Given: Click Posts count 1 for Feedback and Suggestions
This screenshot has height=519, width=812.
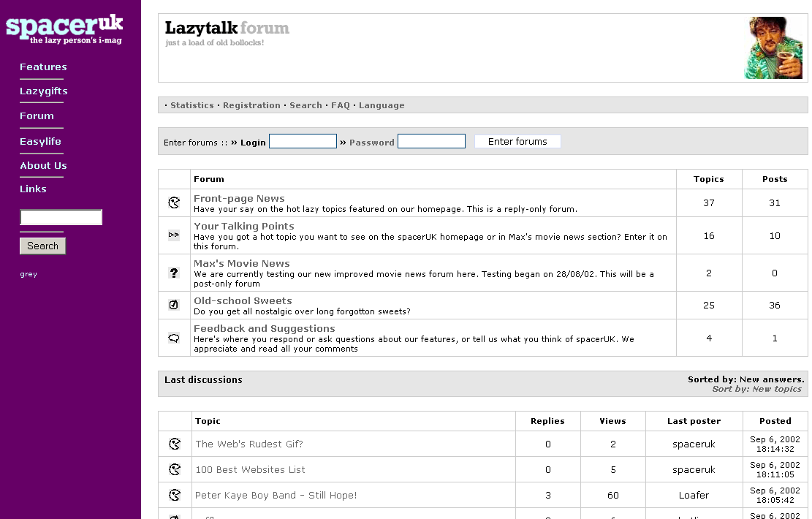Looking at the screenshot, I should pyautogui.click(x=775, y=338).
